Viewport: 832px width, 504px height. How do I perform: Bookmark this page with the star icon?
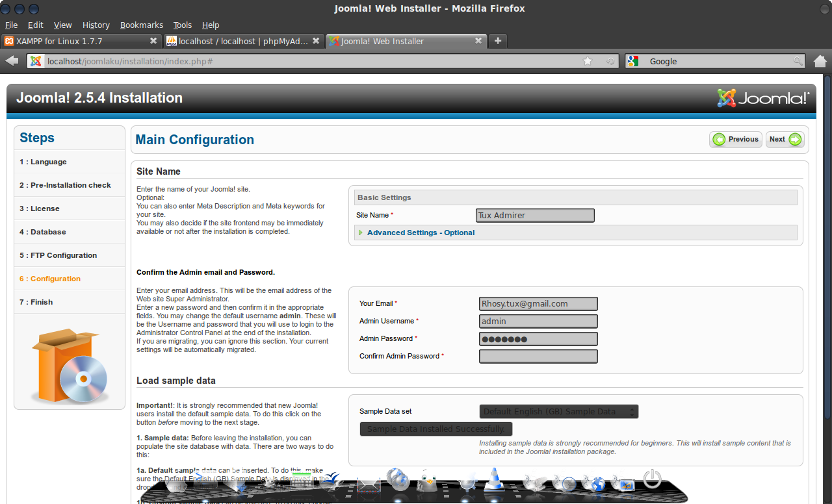pyautogui.click(x=588, y=61)
